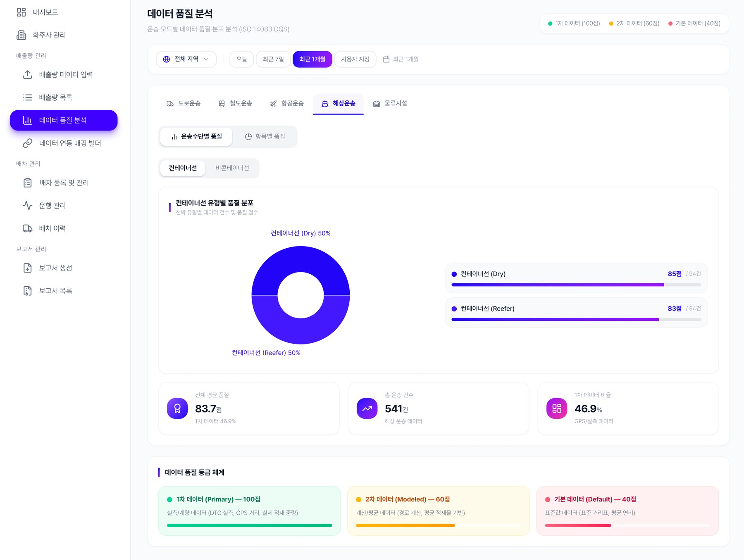Viewport: 744px width, 560px height.
Task: Switch to 운송수단별 품질 view
Action: click(196, 137)
